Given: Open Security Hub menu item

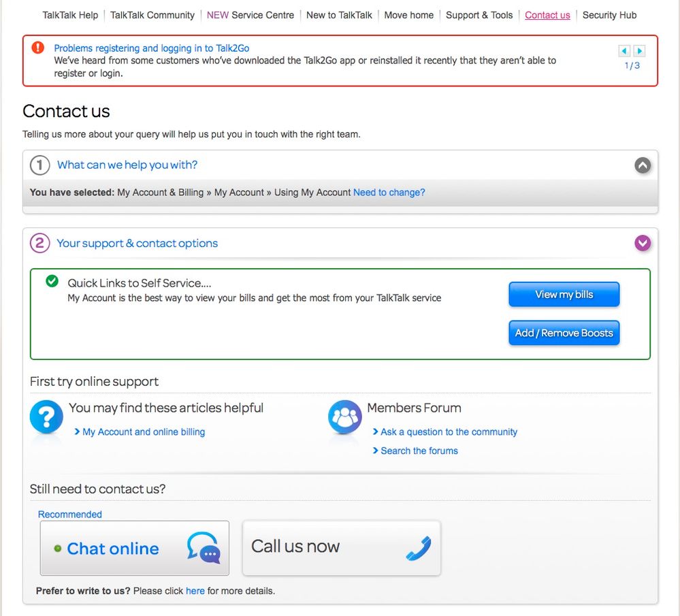Looking at the screenshot, I should pyautogui.click(x=609, y=15).
